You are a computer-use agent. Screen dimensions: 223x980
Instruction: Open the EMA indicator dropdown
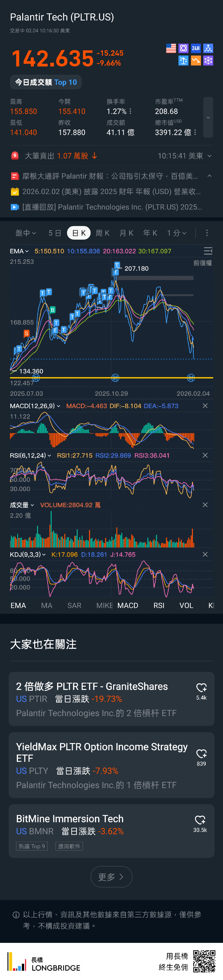click(x=19, y=251)
